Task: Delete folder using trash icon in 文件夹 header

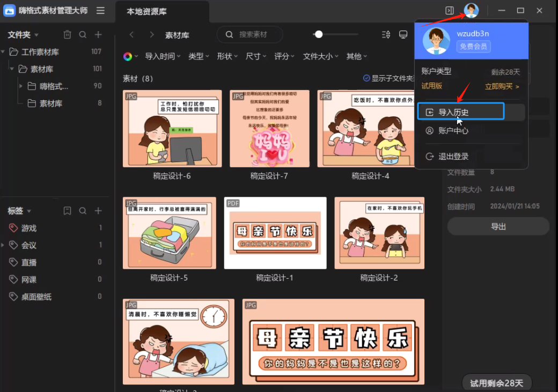Action: click(67, 34)
